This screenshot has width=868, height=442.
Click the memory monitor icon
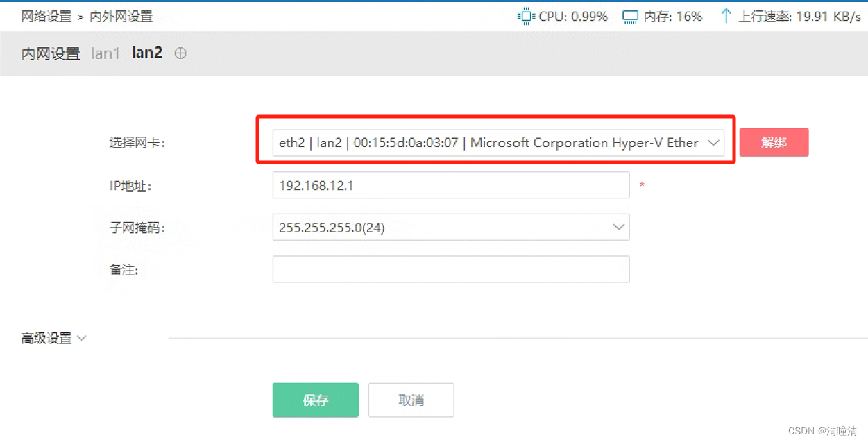pyautogui.click(x=630, y=17)
